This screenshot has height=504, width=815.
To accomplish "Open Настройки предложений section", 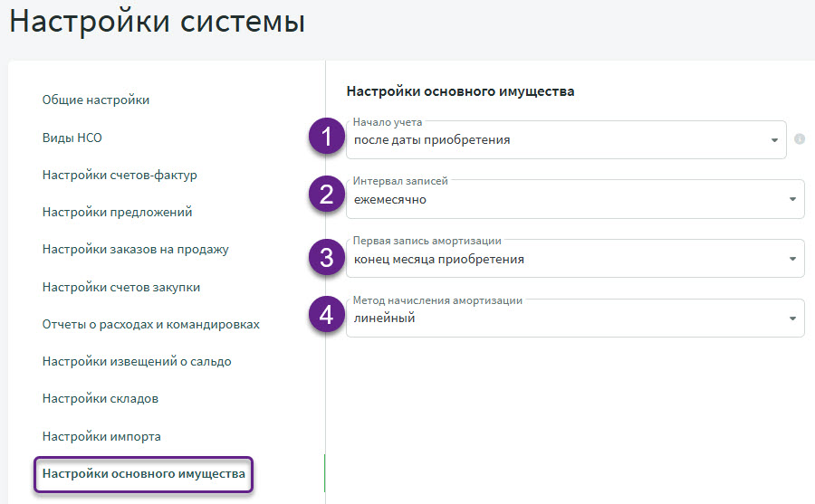I will pyautogui.click(x=117, y=213).
